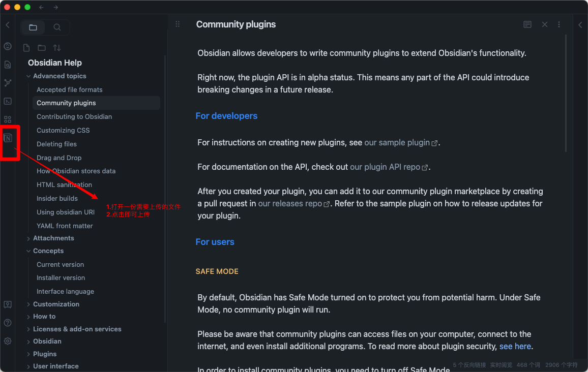Click the Notion upload icon in ribbon

(8, 138)
